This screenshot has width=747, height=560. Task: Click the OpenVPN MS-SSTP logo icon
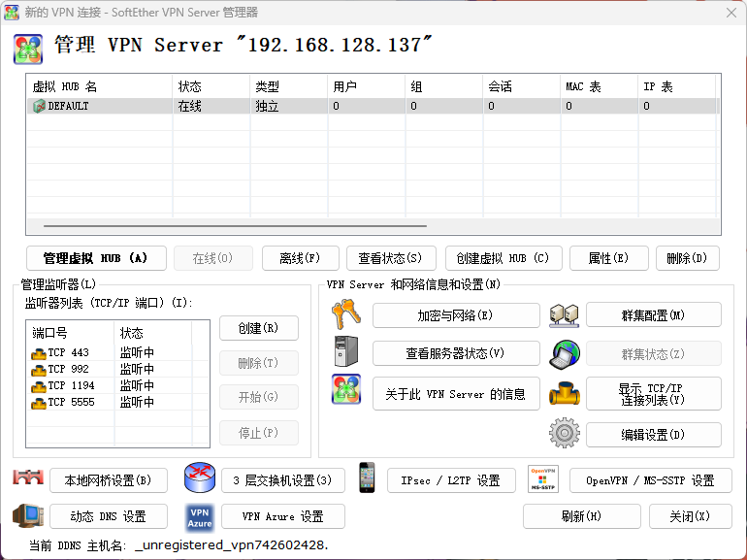(x=543, y=479)
